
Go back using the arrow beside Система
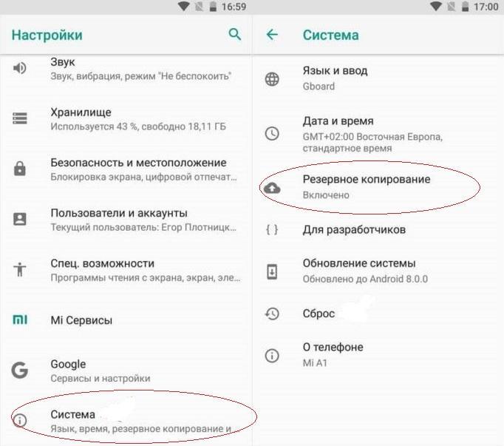pyautogui.click(x=272, y=34)
